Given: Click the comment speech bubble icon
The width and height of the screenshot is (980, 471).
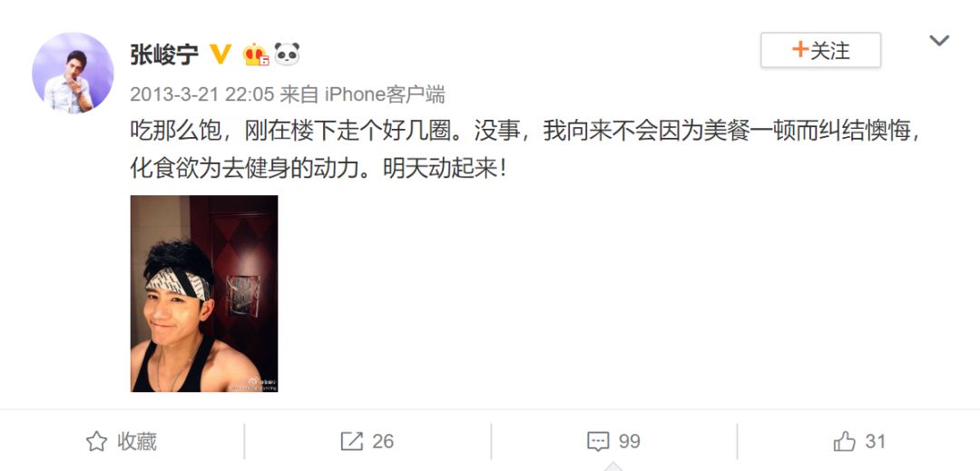Looking at the screenshot, I should click(598, 442).
